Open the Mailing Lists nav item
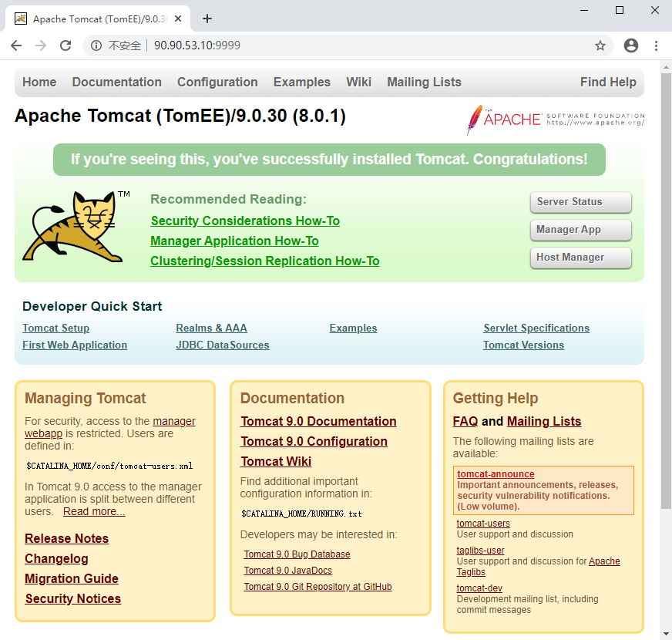 tap(425, 82)
